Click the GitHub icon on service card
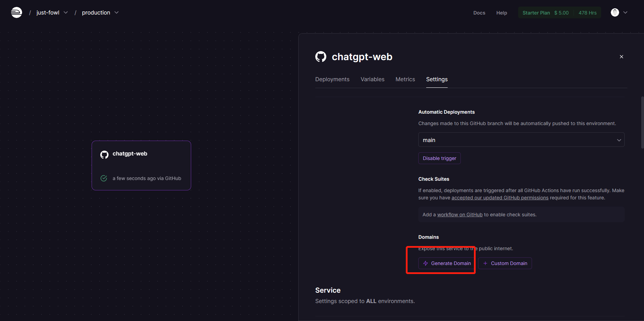This screenshot has height=321, width=644. coord(104,154)
